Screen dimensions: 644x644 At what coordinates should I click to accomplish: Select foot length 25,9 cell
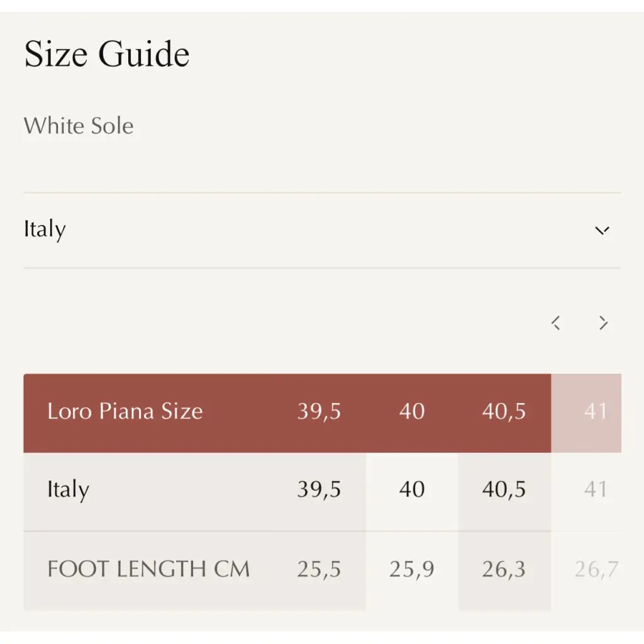pyautogui.click(x=412, y=570)
